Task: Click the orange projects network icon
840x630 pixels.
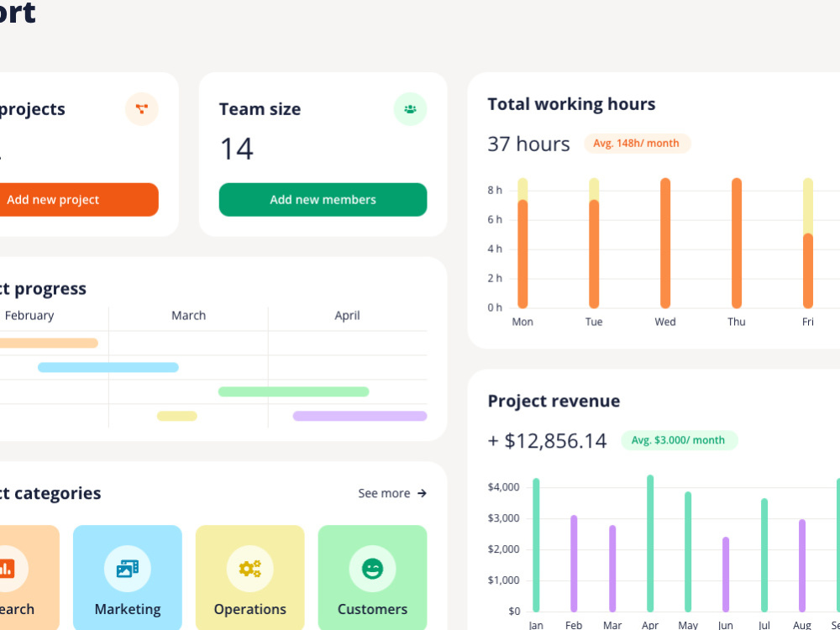Action: [x=142, y=109]
